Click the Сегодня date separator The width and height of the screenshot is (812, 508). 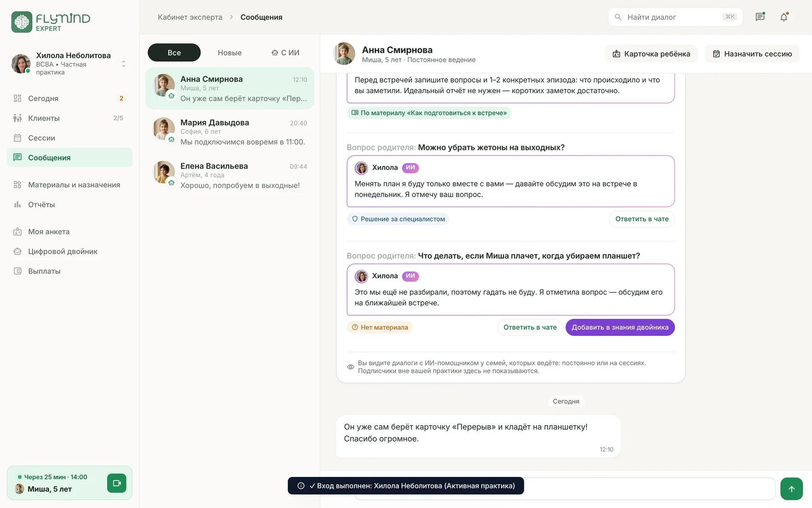coord(566,401)
